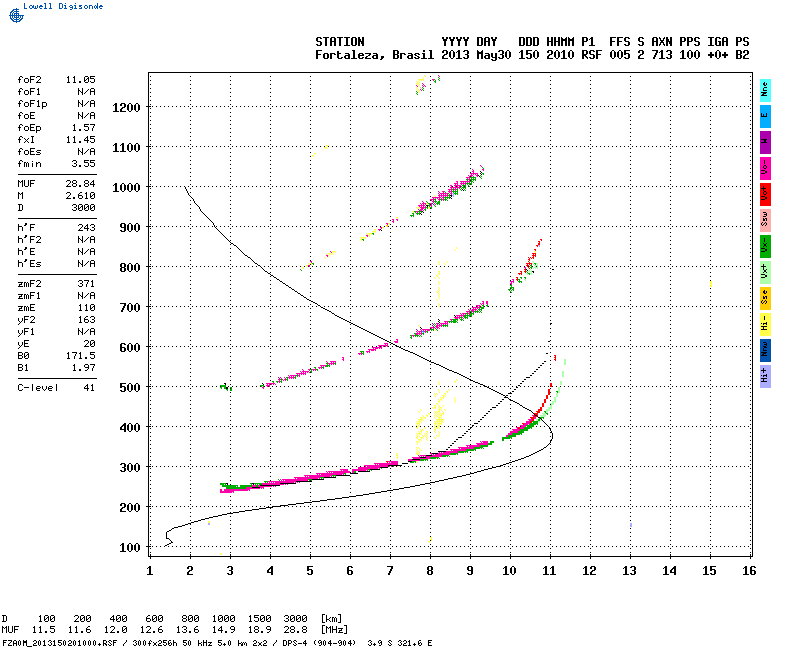Click the foEp value 1.57

coord(83,128)
